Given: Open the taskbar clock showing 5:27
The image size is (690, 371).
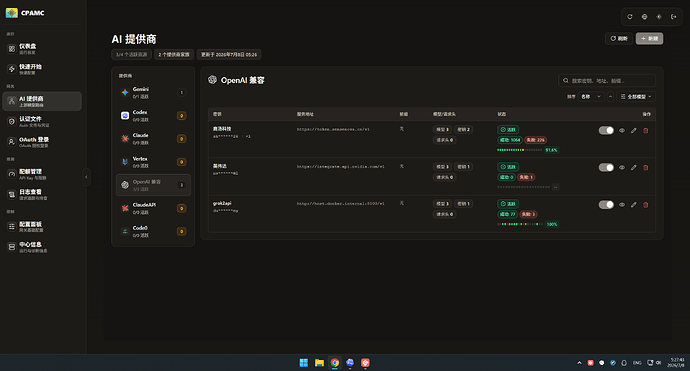Looking at the screenshot, I should [676, 363].
